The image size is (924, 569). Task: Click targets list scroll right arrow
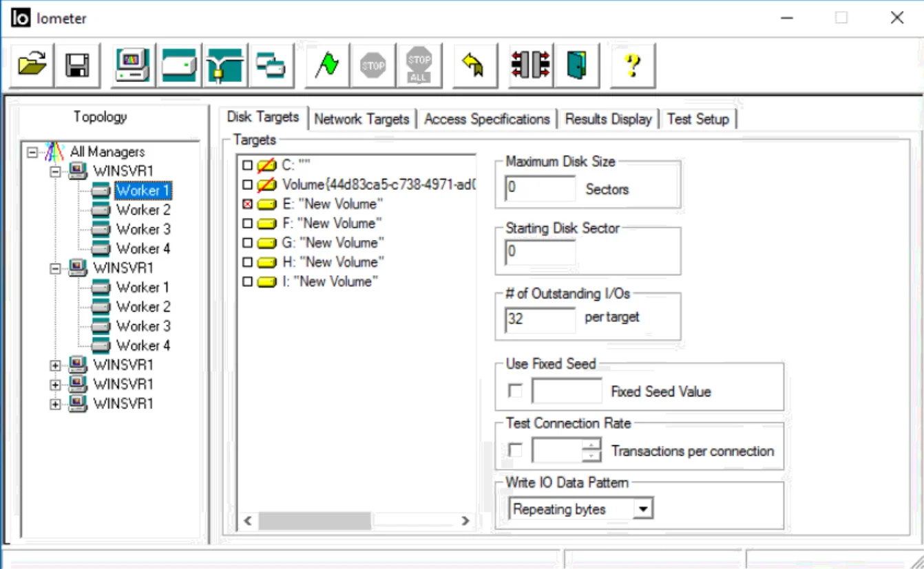(465, 521)
